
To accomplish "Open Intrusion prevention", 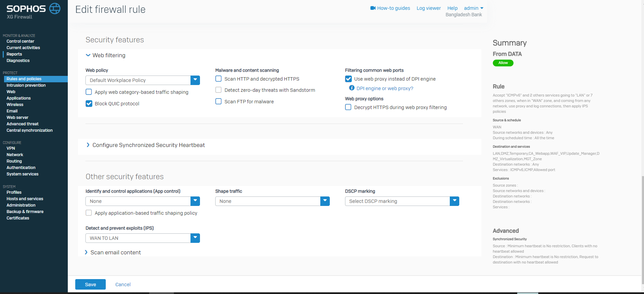I will (x=26, y=85).
